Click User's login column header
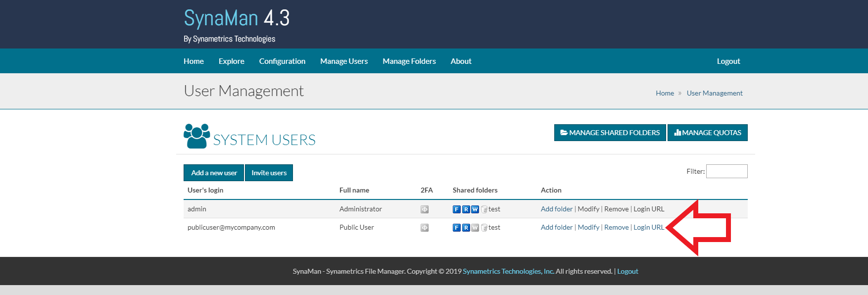 205,190
